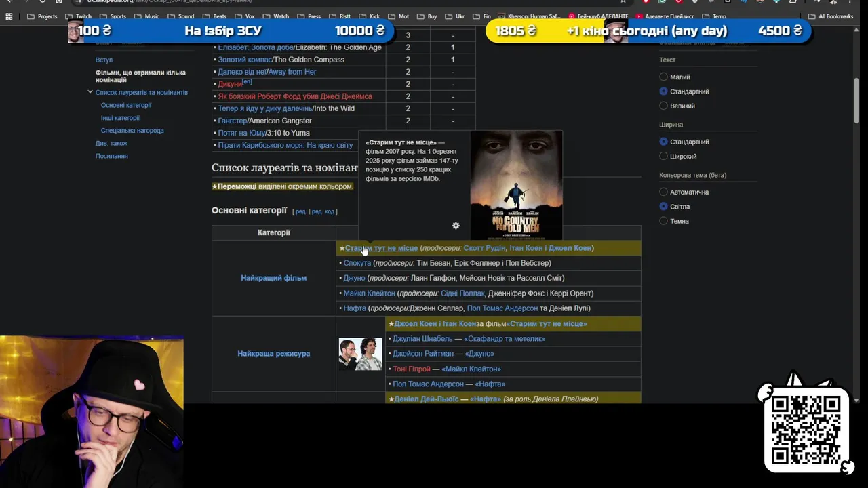Open the Майкл Клейтон best picture link

(x=369, y=293)
